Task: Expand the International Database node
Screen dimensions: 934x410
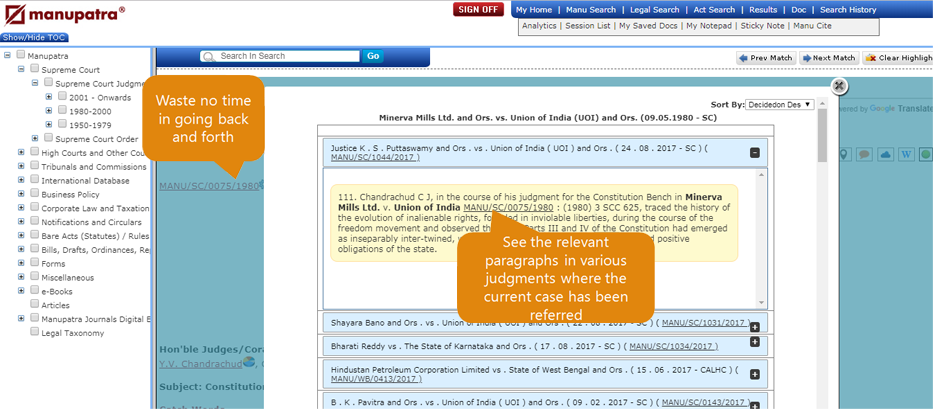Action: point(21,180)
